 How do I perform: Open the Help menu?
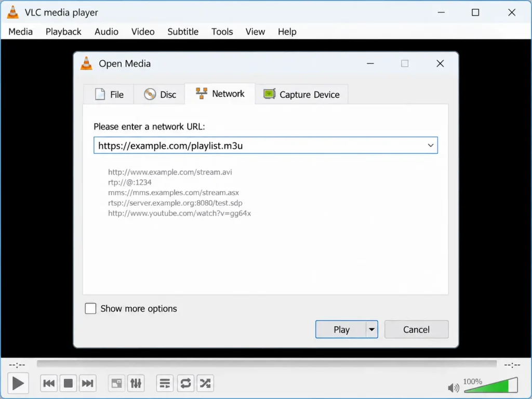coord(287,32)
